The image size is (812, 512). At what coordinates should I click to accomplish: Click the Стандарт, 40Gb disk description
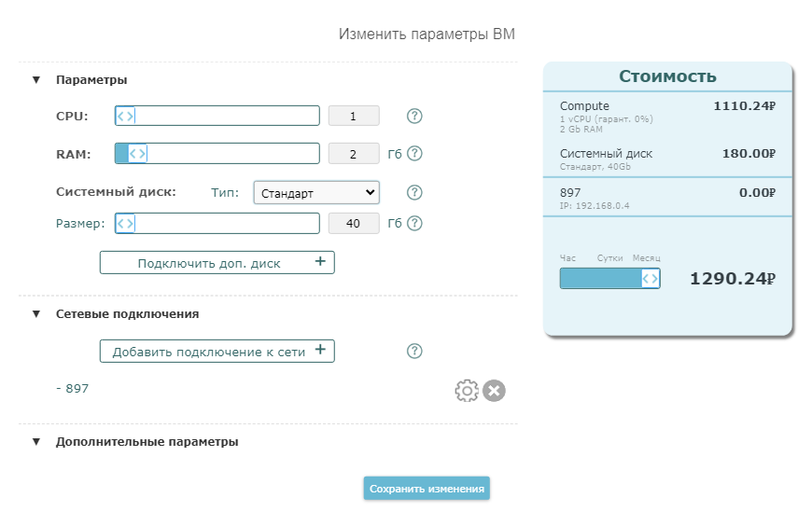pyautogui.click(x=595, y=167)
